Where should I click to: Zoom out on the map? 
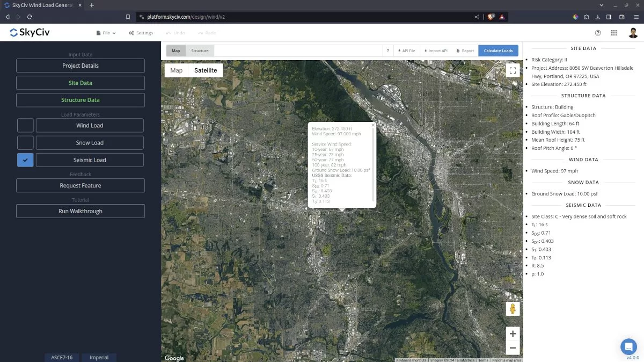513,347
